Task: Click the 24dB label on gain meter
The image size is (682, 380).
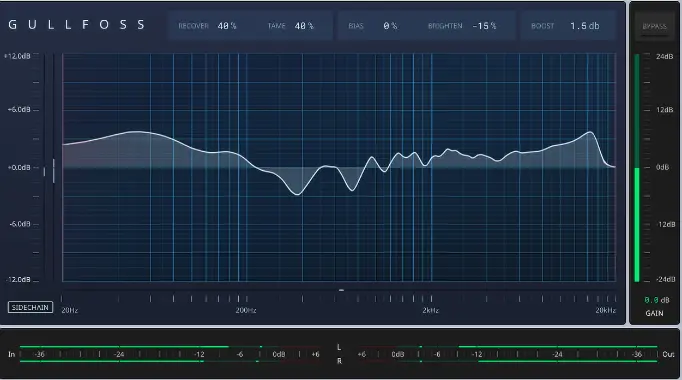Action: pyautogui.click(x=664, y=57)
